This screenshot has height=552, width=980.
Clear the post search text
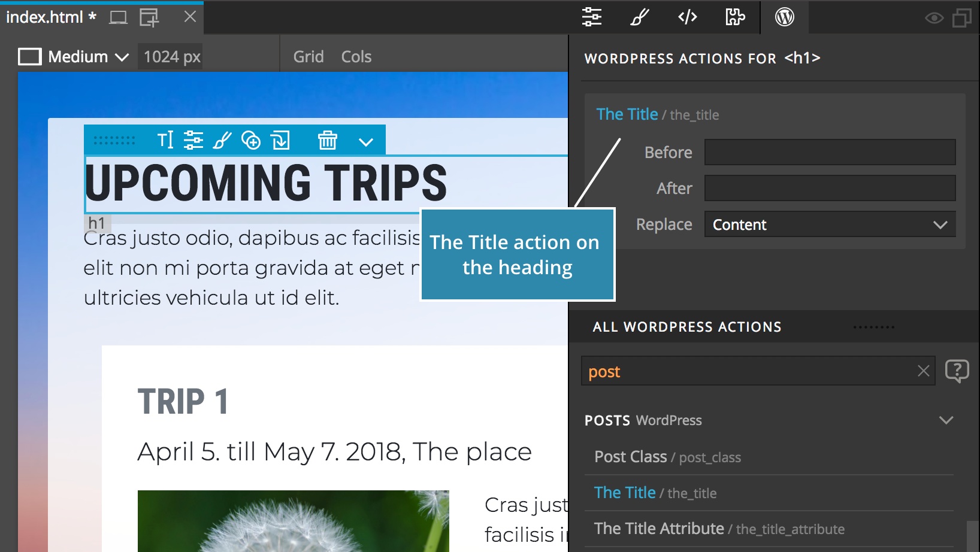(923, 371)
